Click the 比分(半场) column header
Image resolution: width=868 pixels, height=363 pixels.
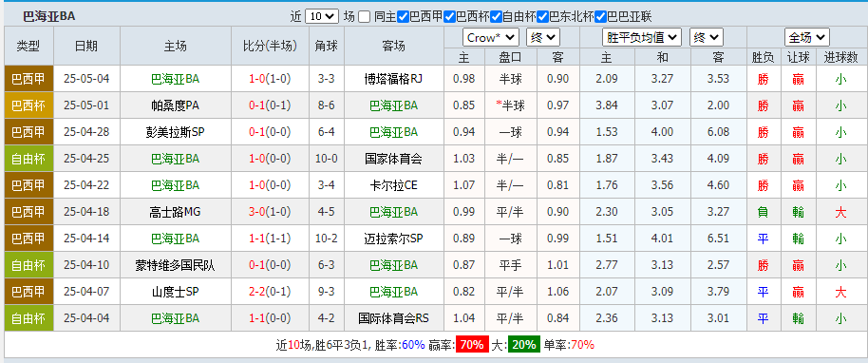click(270, 46)
